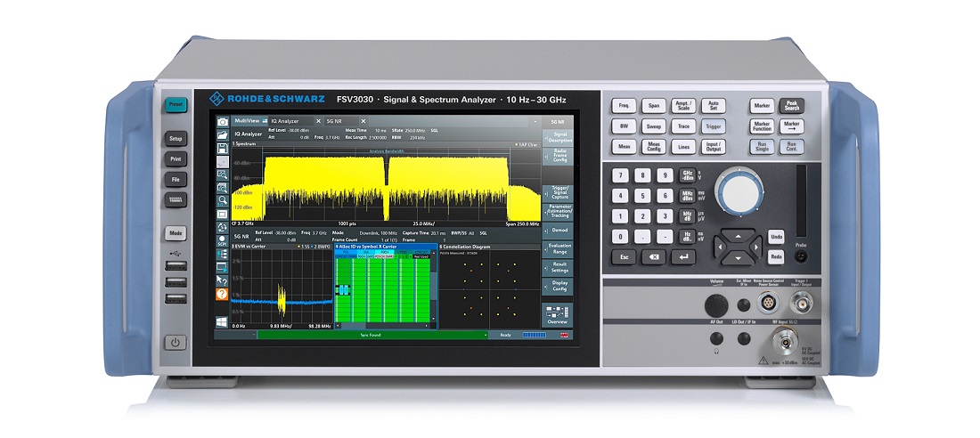Push the Redo key
This screenshot has width=980, height=438.
(x=776, y=256)
